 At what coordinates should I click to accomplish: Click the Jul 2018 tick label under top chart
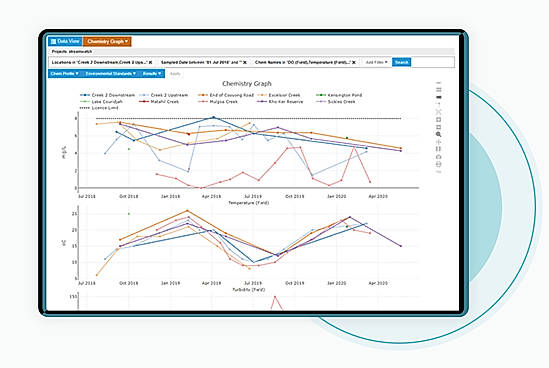pyautogui.click(x=86, y=196)
